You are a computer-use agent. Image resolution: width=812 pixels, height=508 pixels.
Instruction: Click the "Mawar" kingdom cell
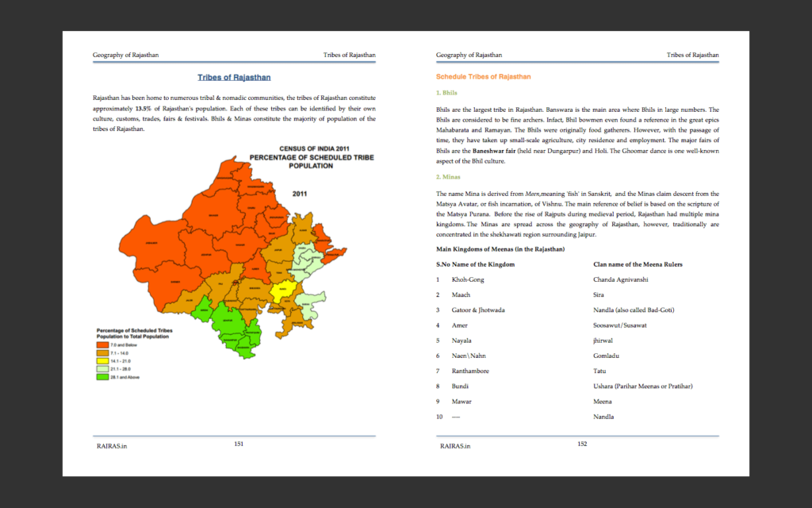[462, 402]
